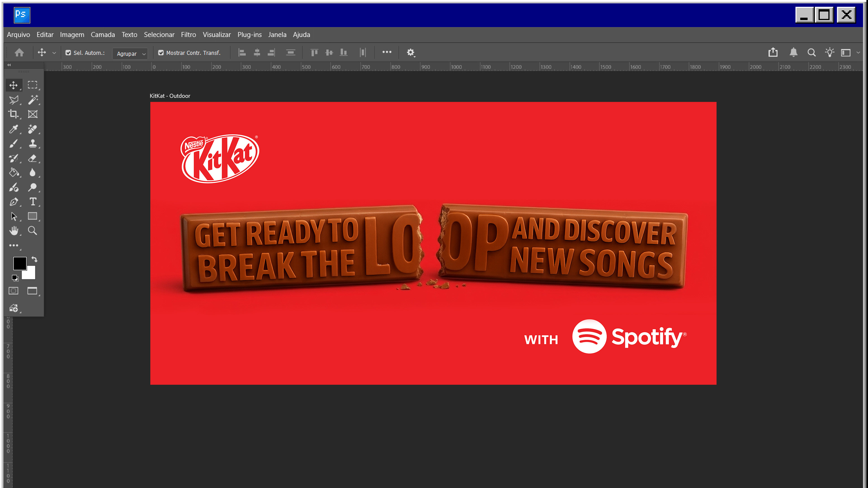Toggle the Sel. Autom. checkbox
The width and height of the screenshot is (868, 488).
pos(68,53)
